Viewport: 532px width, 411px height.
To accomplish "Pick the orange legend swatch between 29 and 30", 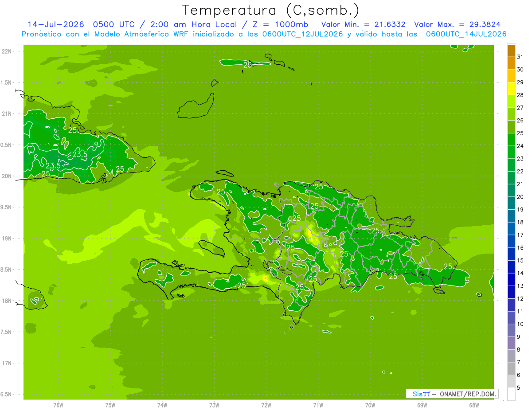I will [x=511, y=76].
